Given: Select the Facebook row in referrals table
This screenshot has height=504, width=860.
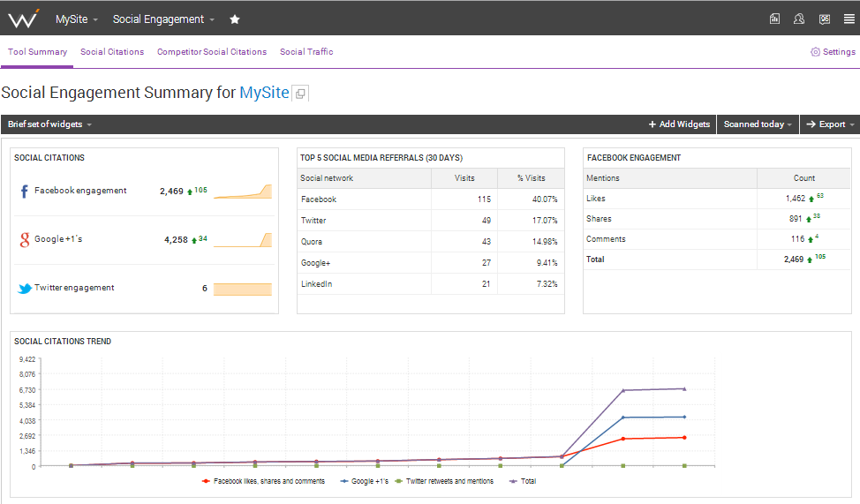Looking at the screenshot, I should pos(431,199).
